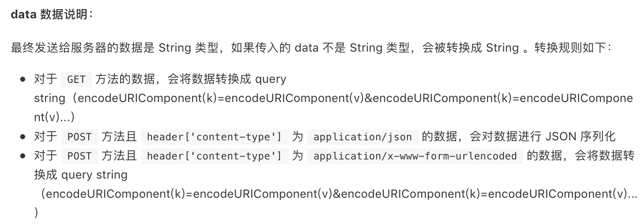Click the first bullet point marker

click(x=23, y=79)
